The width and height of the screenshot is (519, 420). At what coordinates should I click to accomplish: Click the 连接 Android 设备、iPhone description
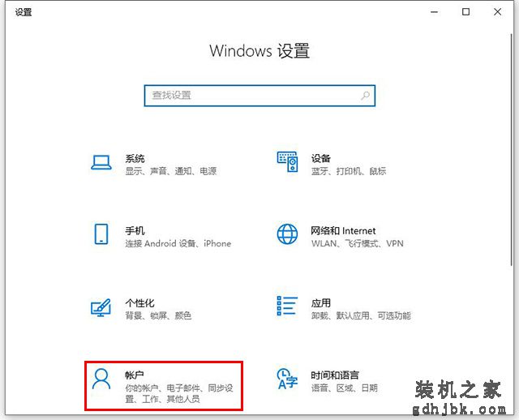(178, 243)
